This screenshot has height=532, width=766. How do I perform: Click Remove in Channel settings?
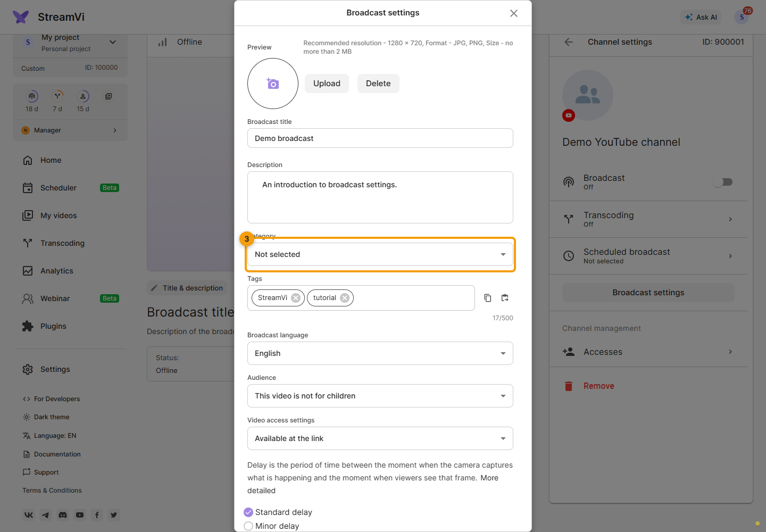pyautogui.click(x=599, y=386)
